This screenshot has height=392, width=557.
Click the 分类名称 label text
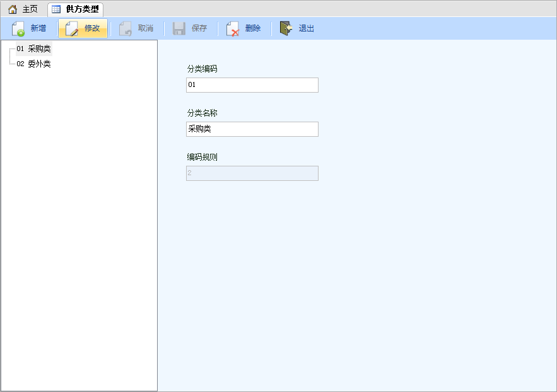(202, 113)
